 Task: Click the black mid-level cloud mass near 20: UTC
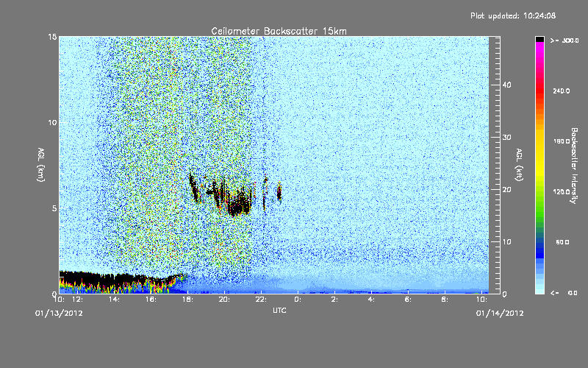pyautogui.click(x=240, y=205)
